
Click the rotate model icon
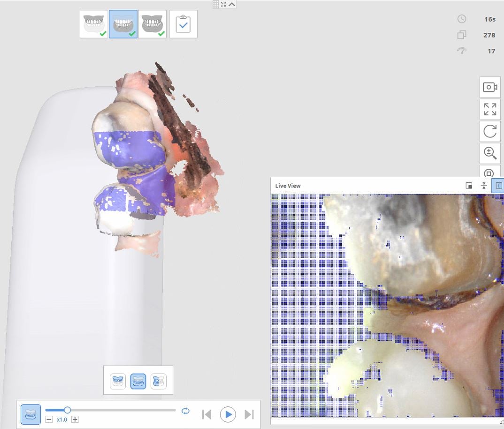[x=490, y=131]
